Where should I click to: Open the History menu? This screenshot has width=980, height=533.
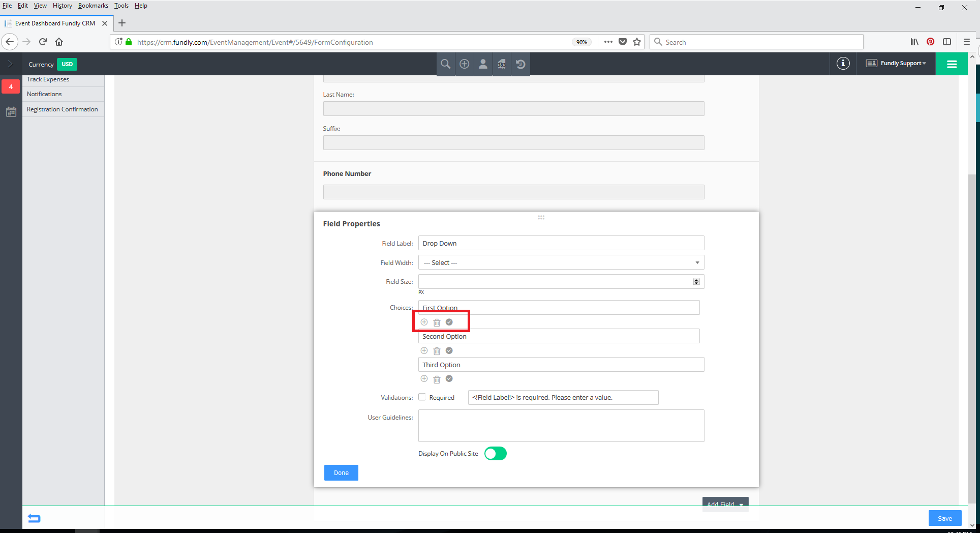pyautogui.click(x=63, y=6)
